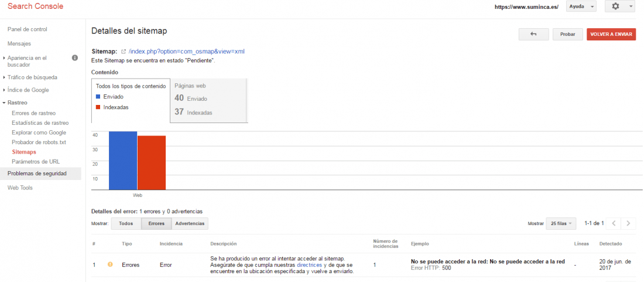Click the info icon beside Apariencia en el buscador
This screenshot has width=644, height=282.
point(75,58)
